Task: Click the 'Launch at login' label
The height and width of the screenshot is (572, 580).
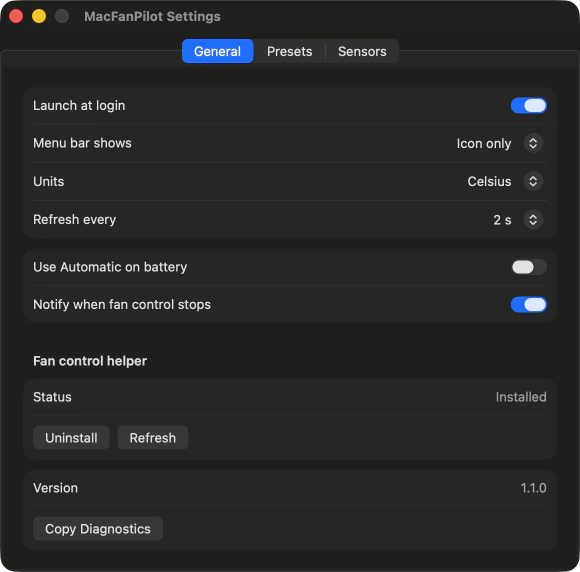Action: click(x=79, y=106)
